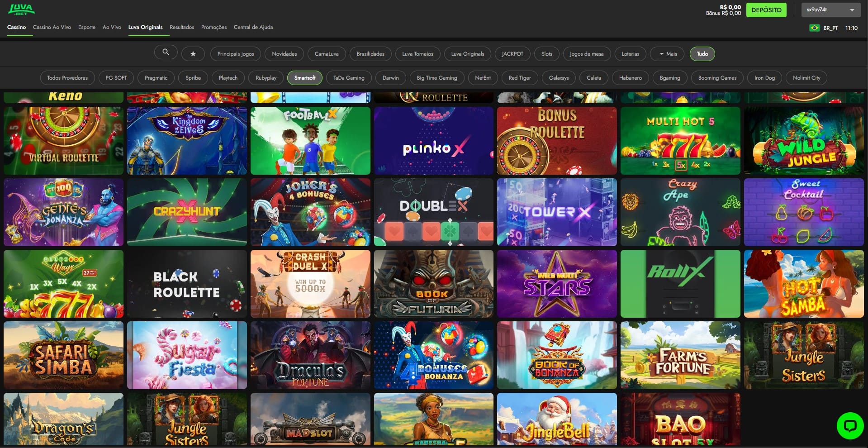The width and height of the screenshot is (868, 448).
Task: Show Todos Provedores filter
Action: (x=67, y=78)
